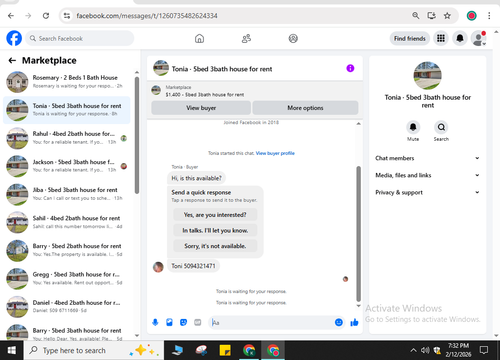This screenshot has height=360, width=500.
Task: Attach a file with the image icon
Action: pyautogui.click(x=169, y=322)
